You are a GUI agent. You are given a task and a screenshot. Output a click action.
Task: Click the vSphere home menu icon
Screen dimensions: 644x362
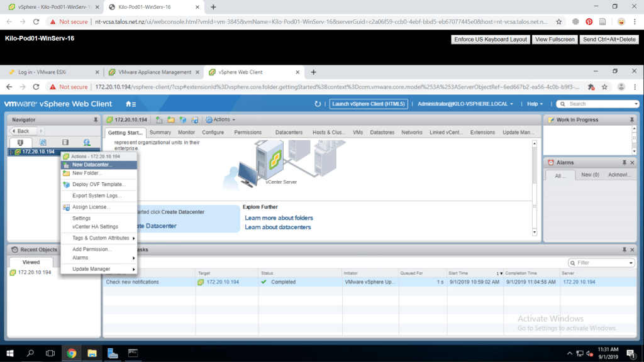click(131, 104)
